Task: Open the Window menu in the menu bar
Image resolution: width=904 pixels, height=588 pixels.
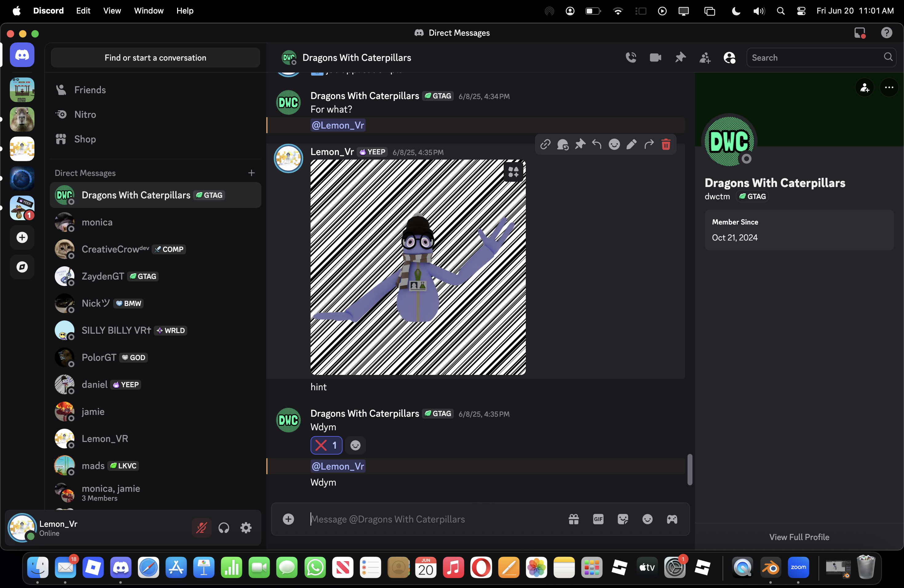Action: 149,11
